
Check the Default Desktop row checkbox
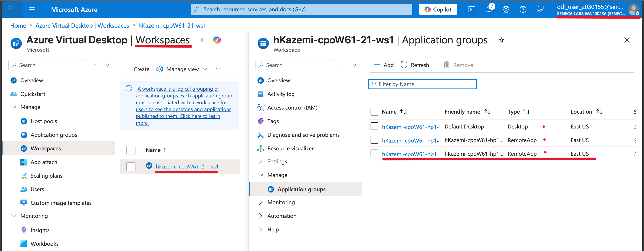(x=374, y=126)
